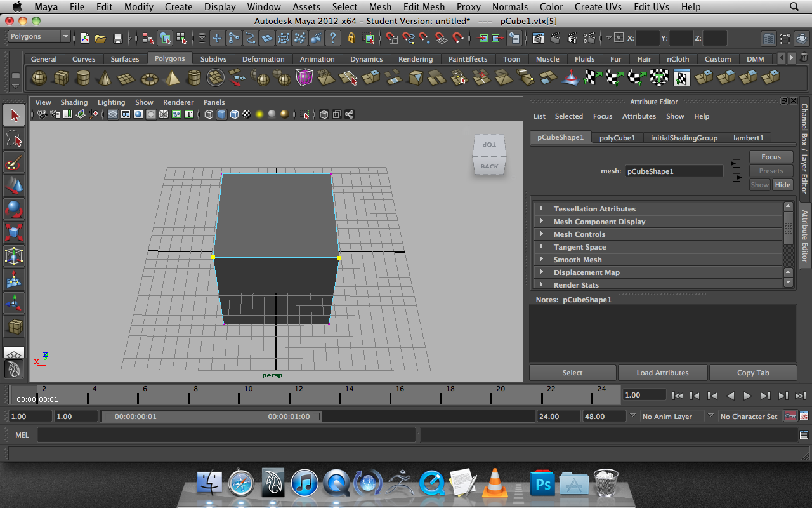Screen dimensions: 812x508
Task: Toggle the viewport grid display
Action: [112, 115]
